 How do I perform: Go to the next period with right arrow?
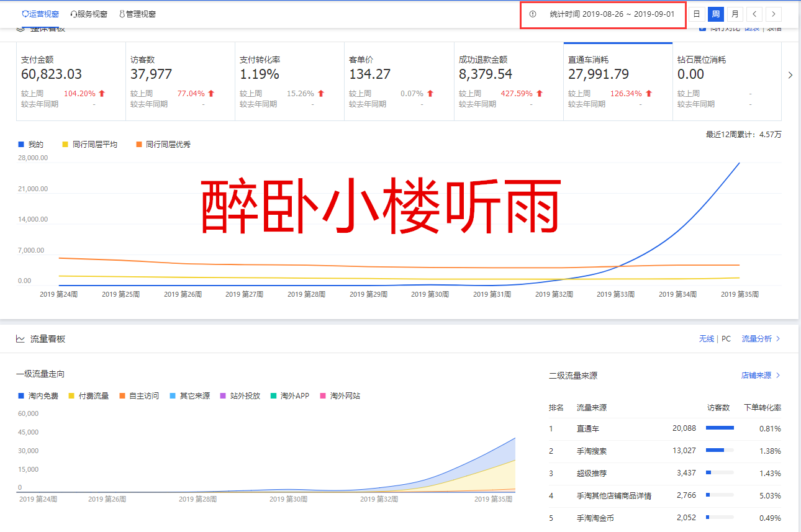[x=774, y=14]
